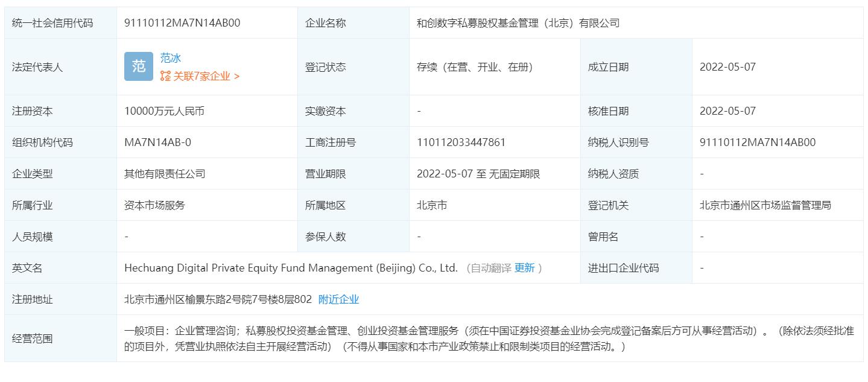Click business term 2022-05-07 至 无固定期限
This screenshot has width=868, height=382.
pos(478,174)
